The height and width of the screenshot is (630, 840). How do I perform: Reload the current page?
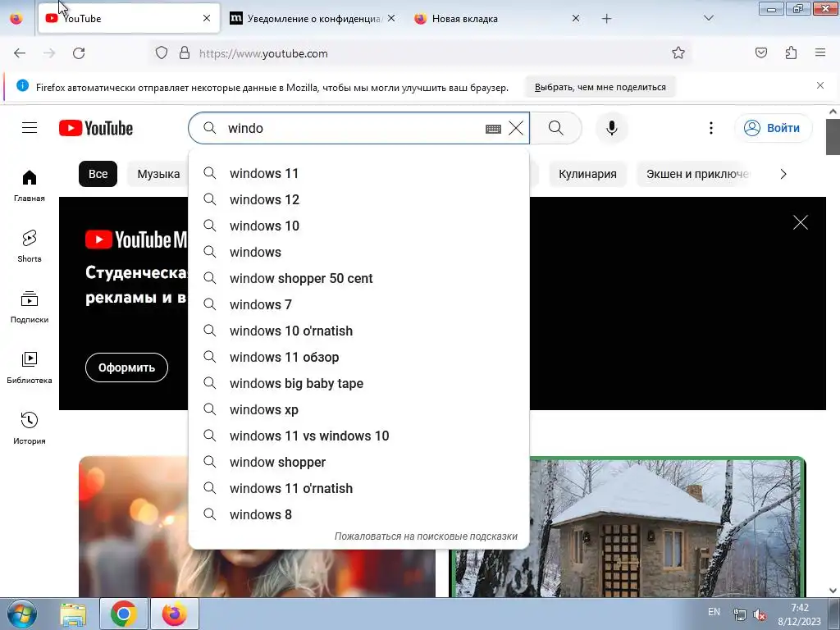tap(79, 53)
